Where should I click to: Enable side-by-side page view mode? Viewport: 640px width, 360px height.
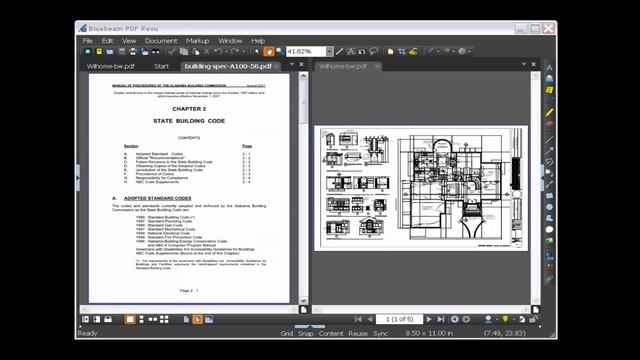coord(153,320)
